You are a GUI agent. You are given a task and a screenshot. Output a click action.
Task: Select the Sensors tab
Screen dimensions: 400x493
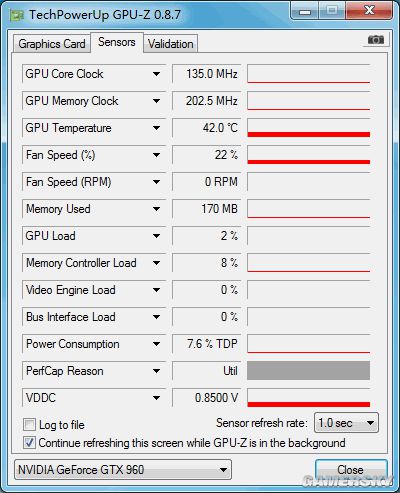pyautogui.click(x=117, y=42)
